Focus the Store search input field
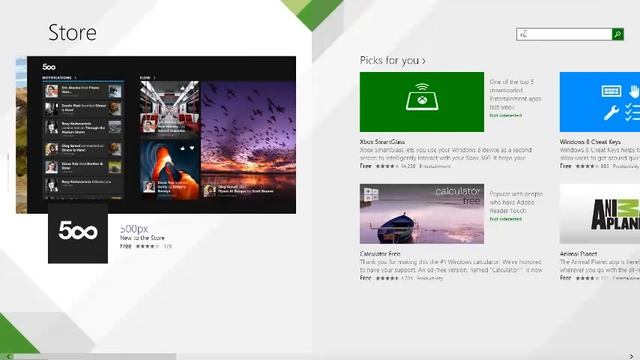This screenshot has width=640, height=360. [564, 34]
